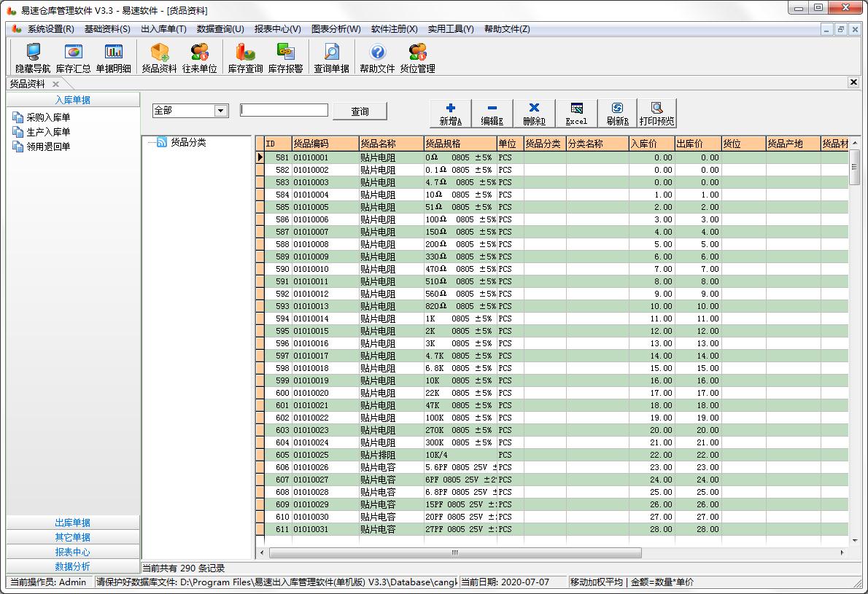Expand the 报表中心 sidebar section

pyautogui.click(x=73, y=552)
